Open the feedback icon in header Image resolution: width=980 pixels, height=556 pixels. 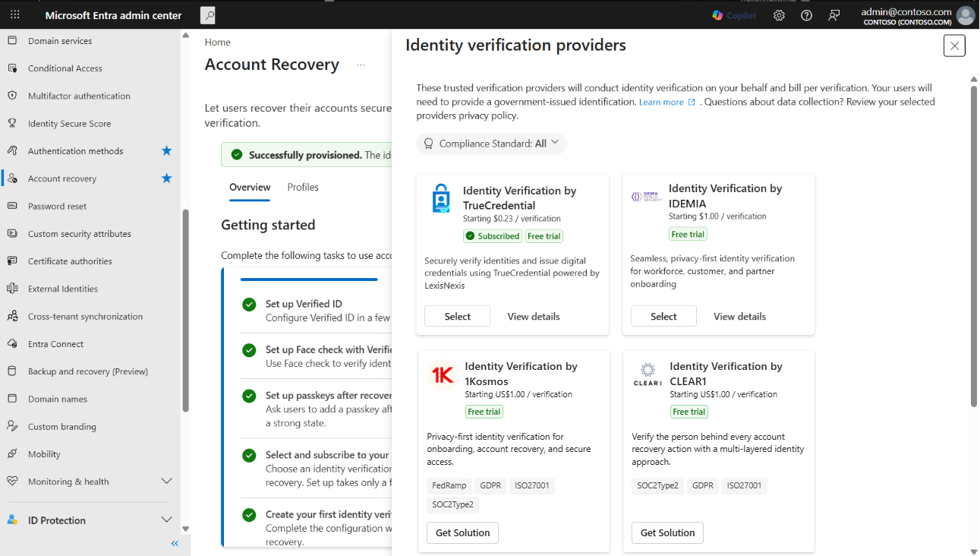[x=834, y=15]
